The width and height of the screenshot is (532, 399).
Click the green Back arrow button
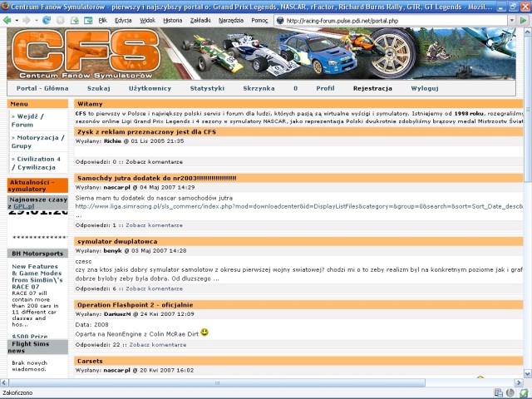click(7, 20)
